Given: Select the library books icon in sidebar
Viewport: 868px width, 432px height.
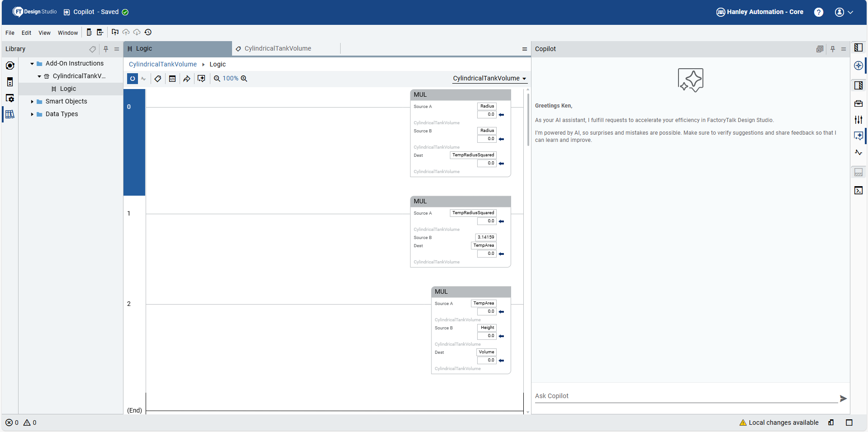Looking at the screenshot, I should click(10, 114).
